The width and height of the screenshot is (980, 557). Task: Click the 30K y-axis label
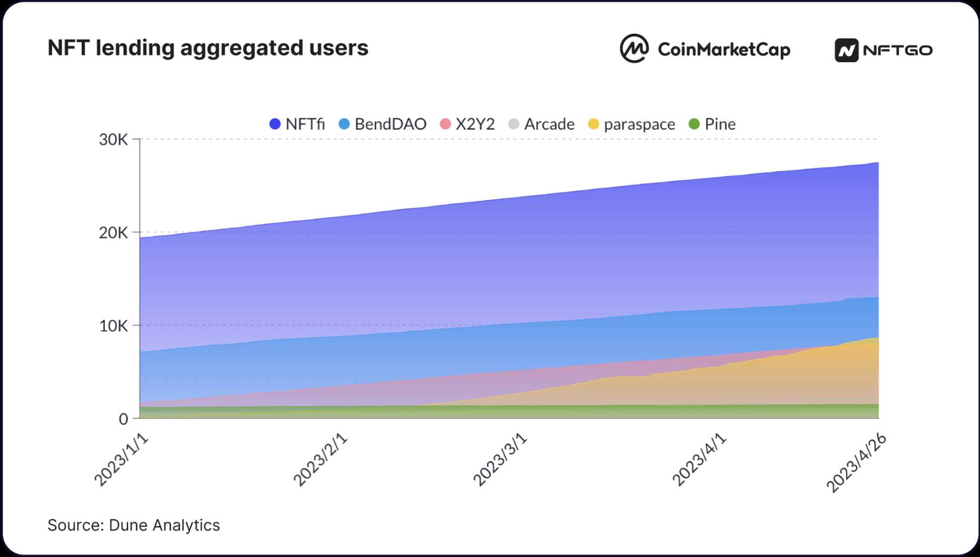[x=113, y=140]
